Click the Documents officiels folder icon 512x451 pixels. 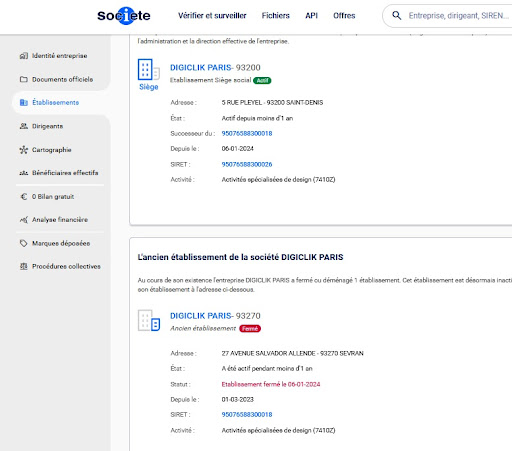click(x=24, y=79)
